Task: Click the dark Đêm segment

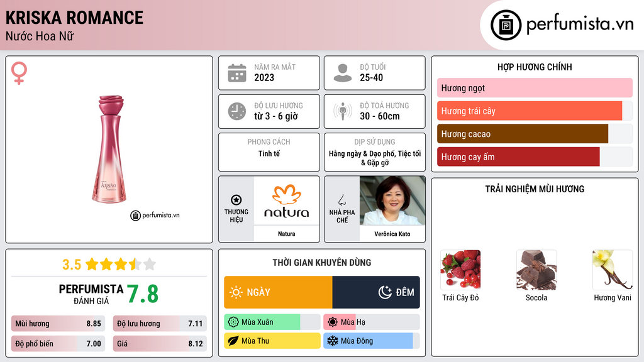Action: 376,292
